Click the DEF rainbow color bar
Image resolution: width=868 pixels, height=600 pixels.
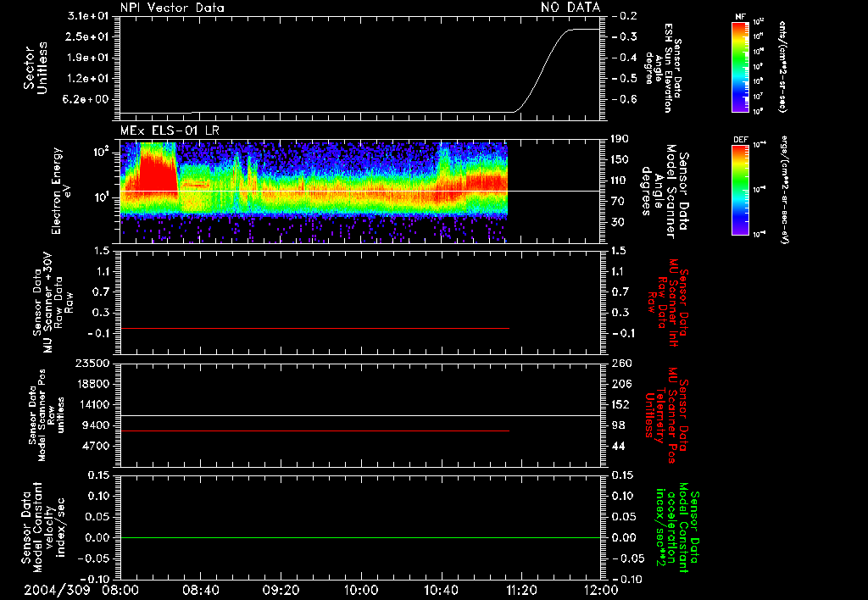click(x=740, y=190)
